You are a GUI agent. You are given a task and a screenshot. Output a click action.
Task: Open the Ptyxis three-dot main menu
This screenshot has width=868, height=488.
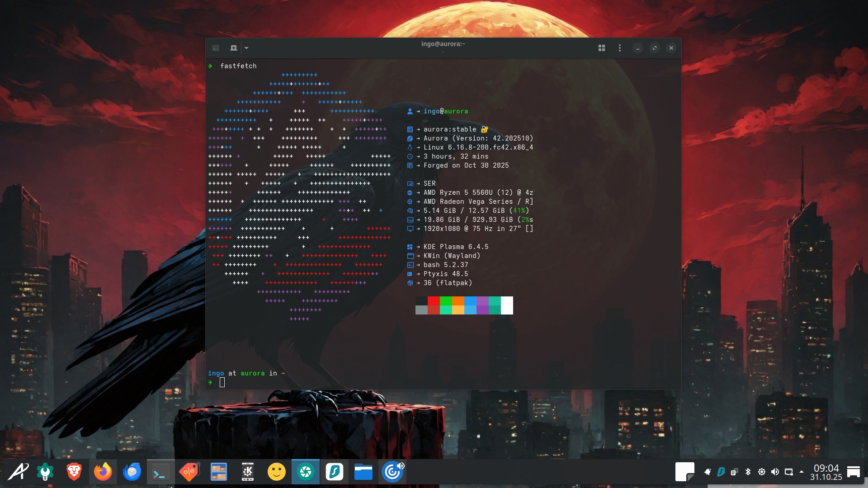point(620,48)
